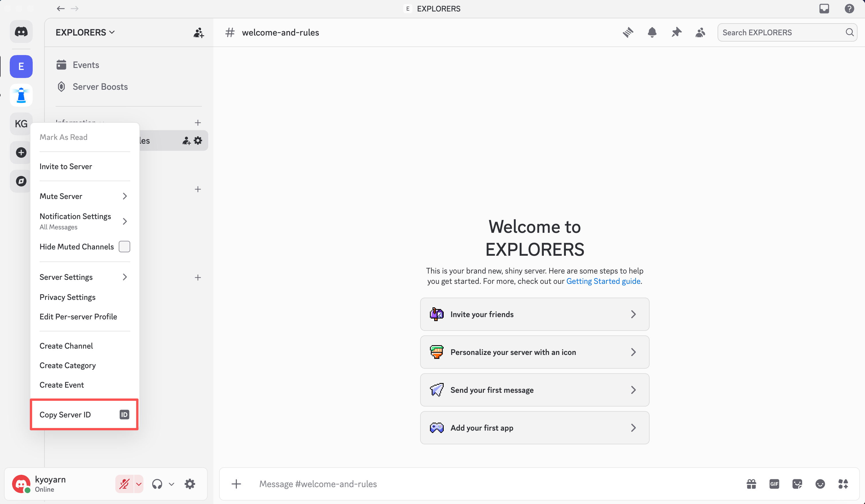Open the apps launcher icon in message bar
This screenshot has height=504, width=865.
click(843, 484)
